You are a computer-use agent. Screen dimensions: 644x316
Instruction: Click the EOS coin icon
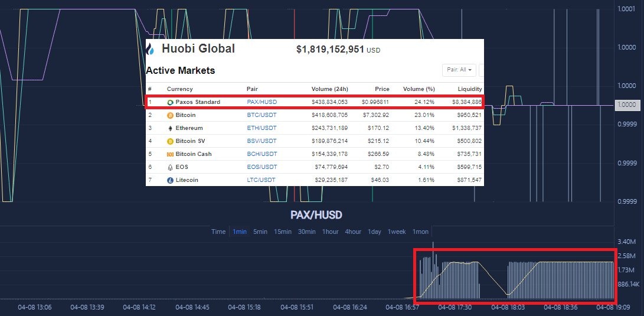pyautogui.click(x=171, y=167)
